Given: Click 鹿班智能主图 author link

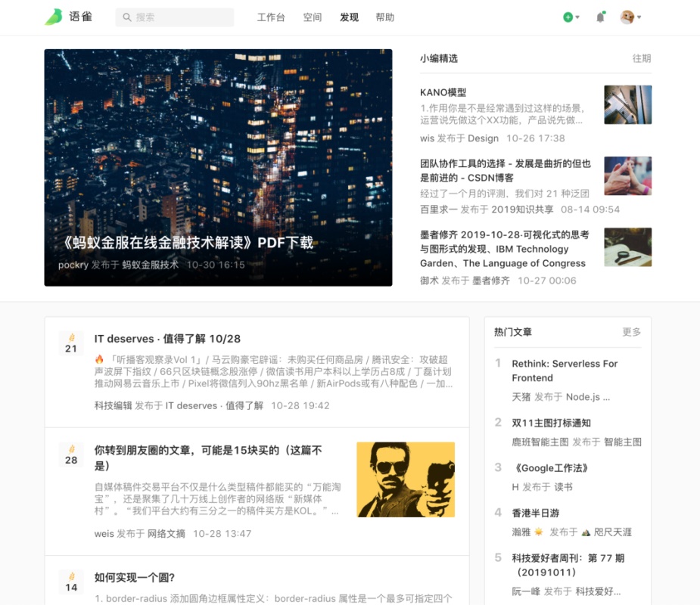Looking at the screenshot, I should click(540, 442).
